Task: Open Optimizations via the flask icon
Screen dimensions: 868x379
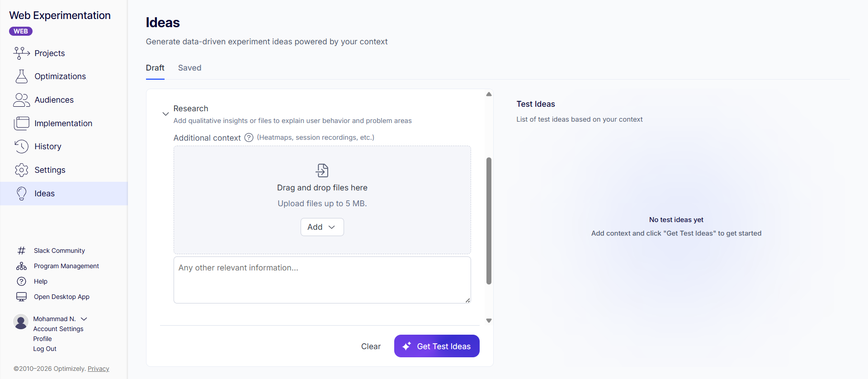Action: pyautogui.click(x=21, y=76)
